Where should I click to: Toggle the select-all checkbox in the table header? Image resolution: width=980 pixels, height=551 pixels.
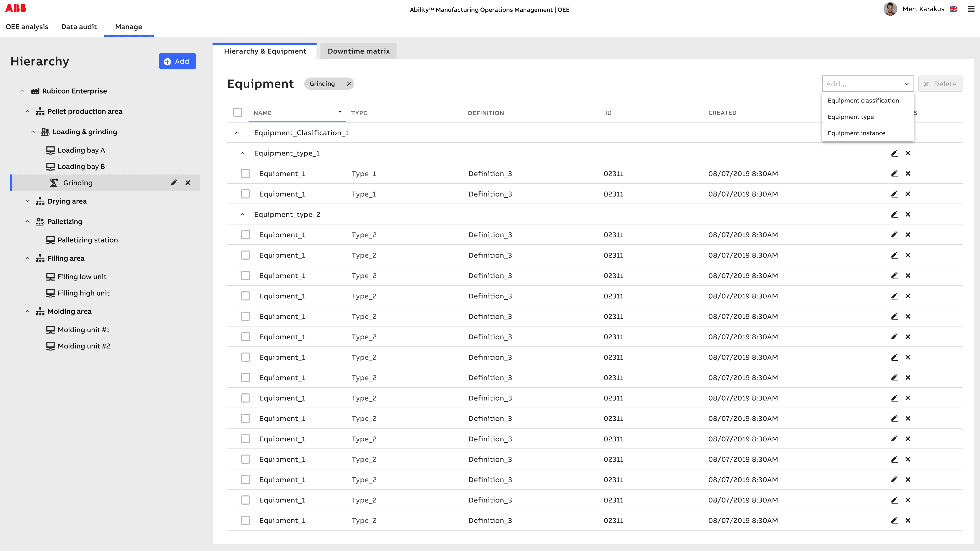[x=237, y=113]
